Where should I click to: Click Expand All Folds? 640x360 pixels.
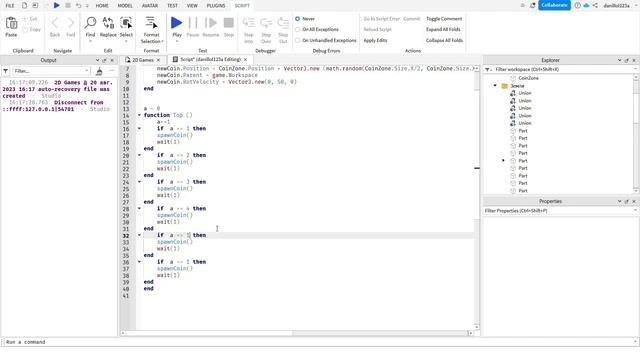click(x=443, y=29)
